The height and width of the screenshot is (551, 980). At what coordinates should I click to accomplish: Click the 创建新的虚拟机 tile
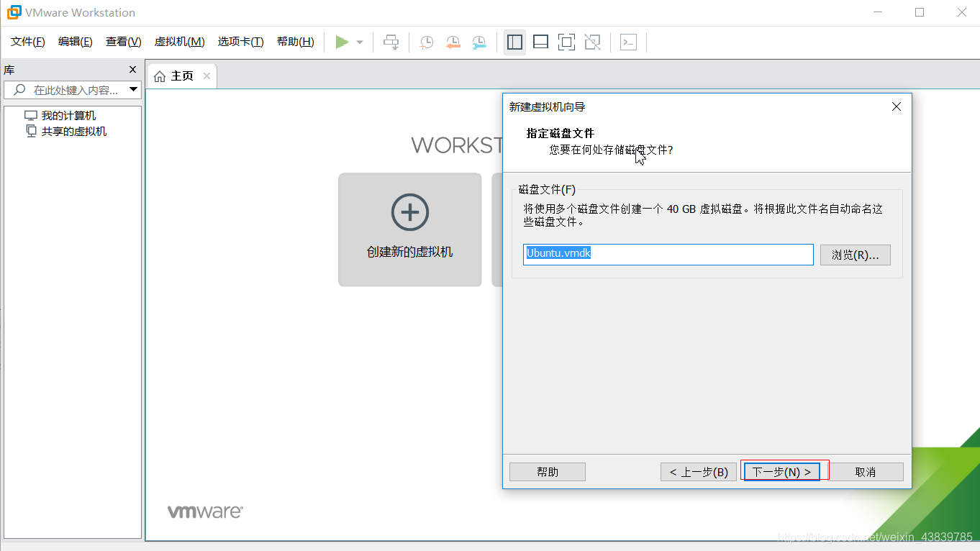[410, 229]
